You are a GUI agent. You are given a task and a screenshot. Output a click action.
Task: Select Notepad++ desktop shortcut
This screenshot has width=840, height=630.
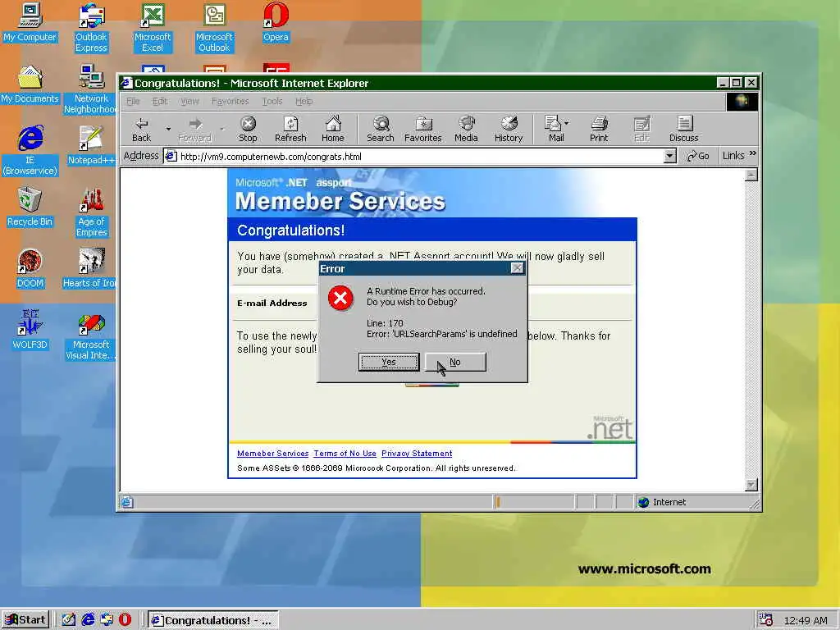[x=91, y=145]
